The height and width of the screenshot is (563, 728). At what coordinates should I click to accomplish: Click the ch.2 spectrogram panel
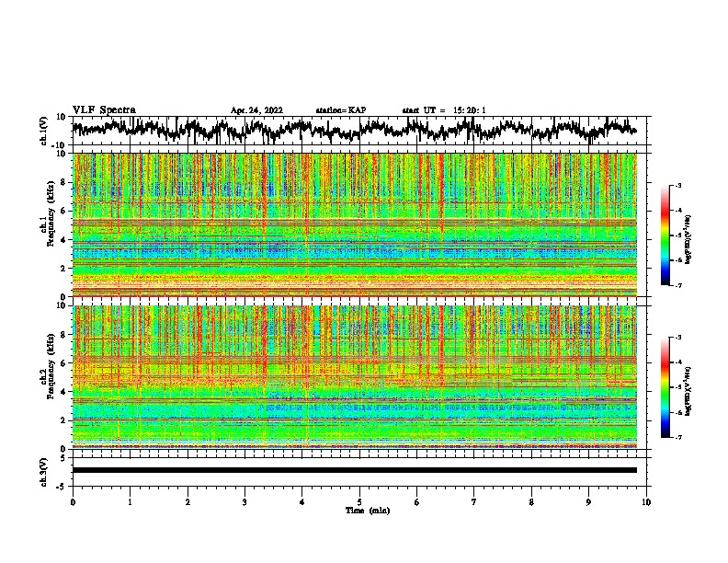[x=355, y=377]
